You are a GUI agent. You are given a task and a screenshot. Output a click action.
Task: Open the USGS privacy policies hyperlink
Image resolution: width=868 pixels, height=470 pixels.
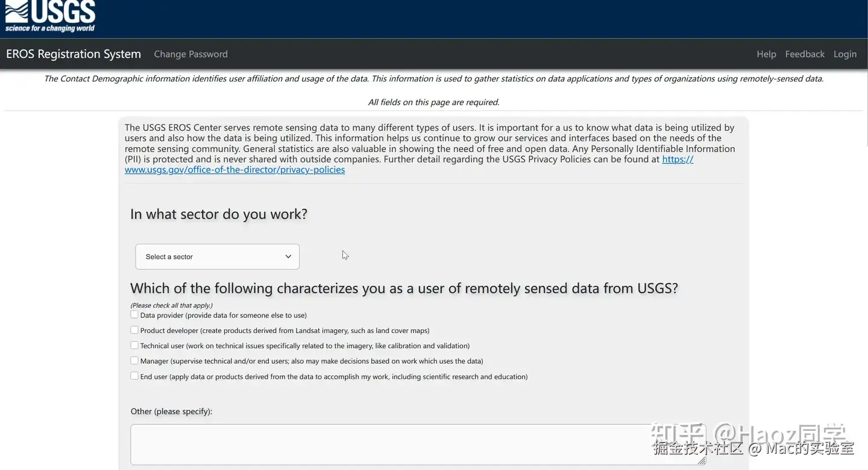click(x=235, y=170)
